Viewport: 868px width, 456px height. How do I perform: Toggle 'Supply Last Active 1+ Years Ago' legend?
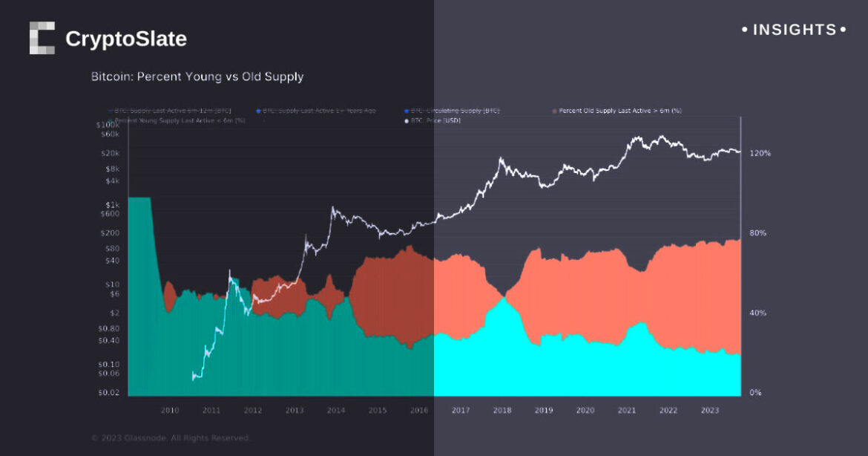[x=319, y=111]
